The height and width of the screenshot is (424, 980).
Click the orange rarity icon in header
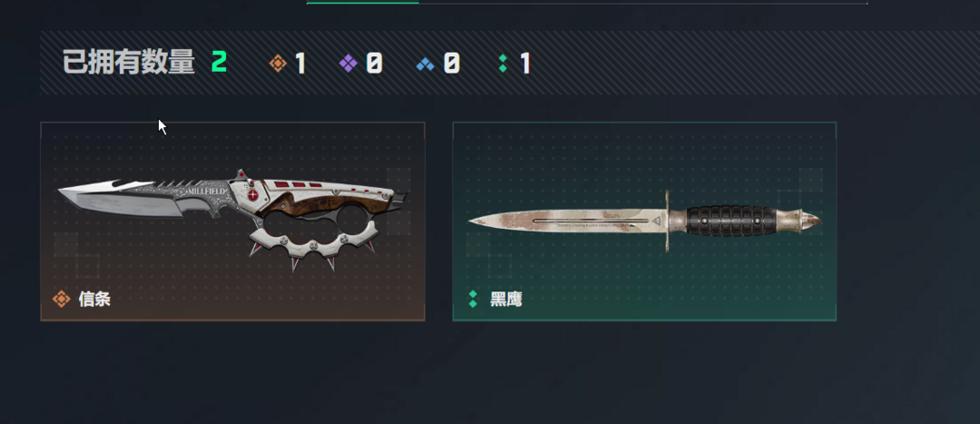[x=278, y=64]
